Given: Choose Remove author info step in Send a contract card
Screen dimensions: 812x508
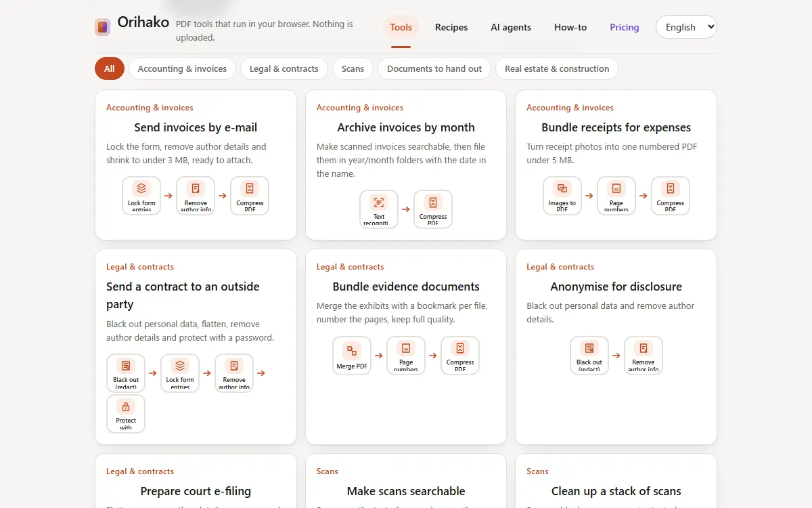Looking at the screenshot, I should click(x=234, y=373).
